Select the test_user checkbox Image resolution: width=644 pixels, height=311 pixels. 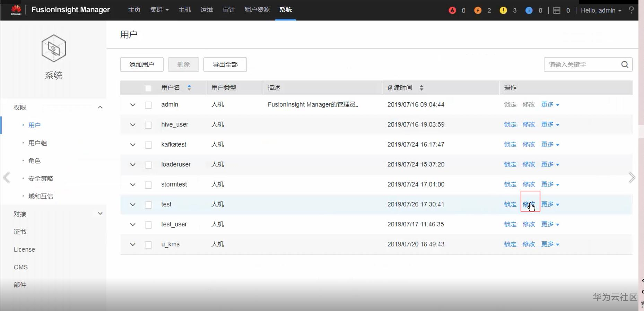[x=148, y=225]
